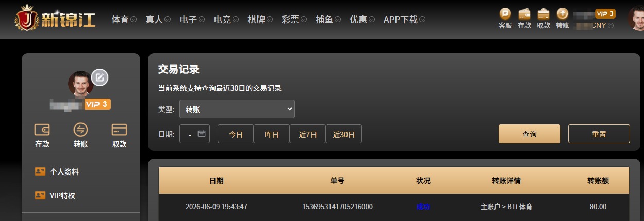The width and height of the screenshot is (644, 221).
Task: Click the 状况 column header
Action: pos(423,181)
